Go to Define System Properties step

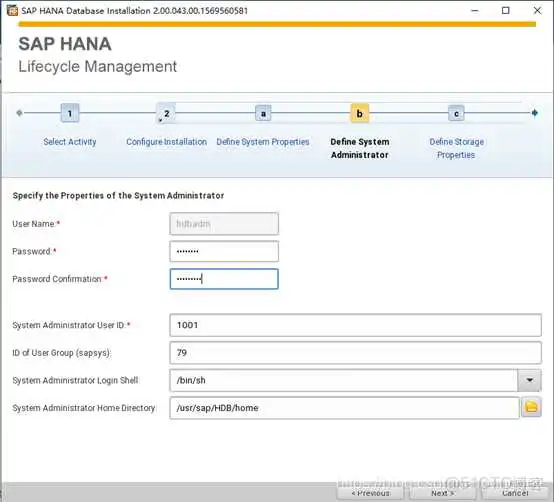[x=263, y=142]
